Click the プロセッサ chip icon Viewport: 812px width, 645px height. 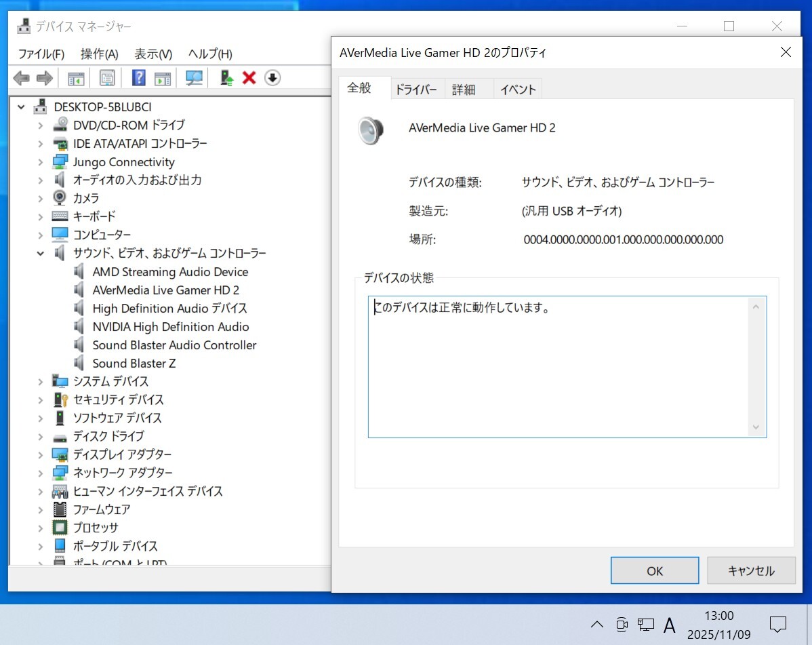click(60, 528)
